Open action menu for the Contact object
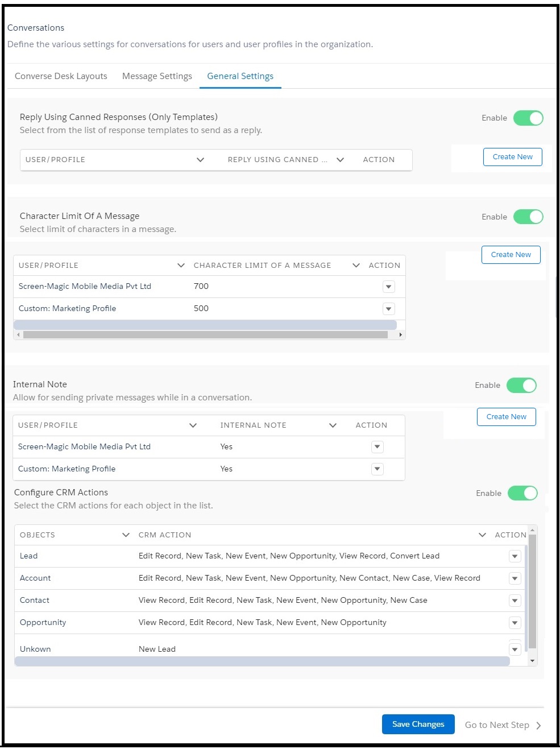 click(515, 600)
